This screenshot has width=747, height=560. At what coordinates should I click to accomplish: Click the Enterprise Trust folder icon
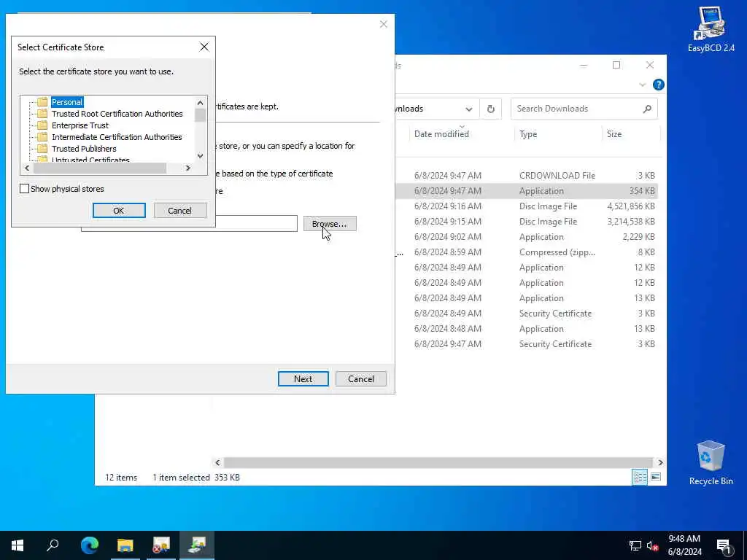click(42, 125)
